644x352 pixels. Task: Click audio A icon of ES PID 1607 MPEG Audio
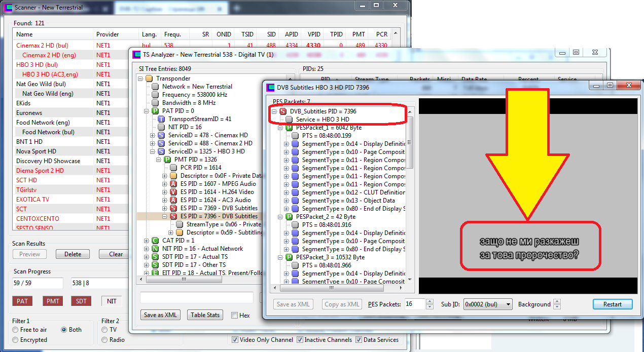[173, 184]
